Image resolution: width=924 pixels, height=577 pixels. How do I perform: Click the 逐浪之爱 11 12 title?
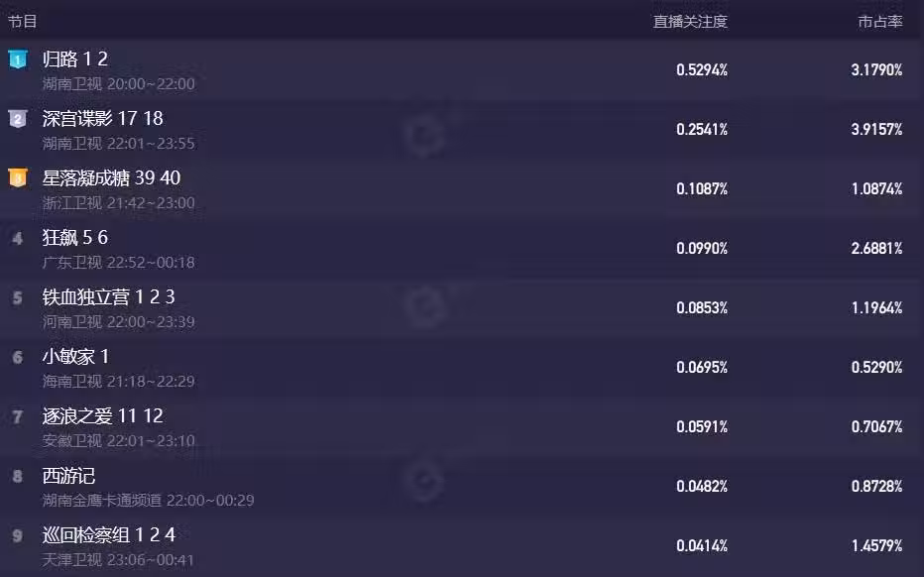[x=102, y=416]
